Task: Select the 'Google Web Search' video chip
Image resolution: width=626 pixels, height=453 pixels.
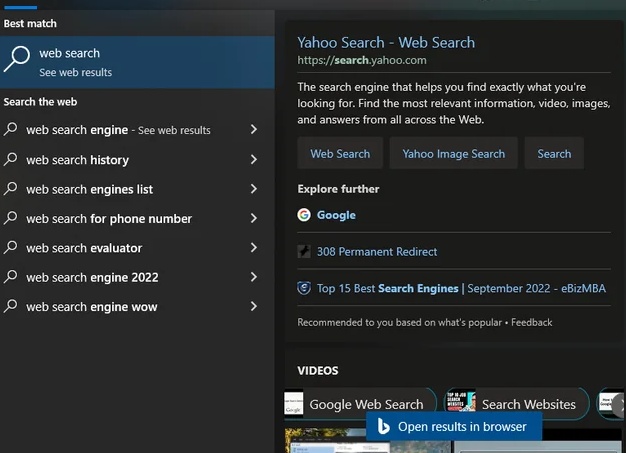Action: (360, 404)
